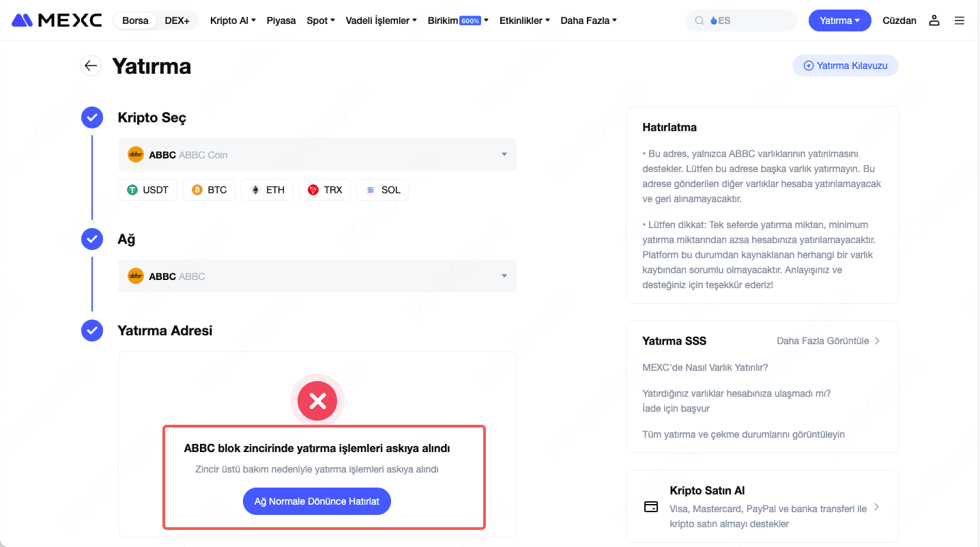
Task: Go back using the arrow icon
Action: 91,66
